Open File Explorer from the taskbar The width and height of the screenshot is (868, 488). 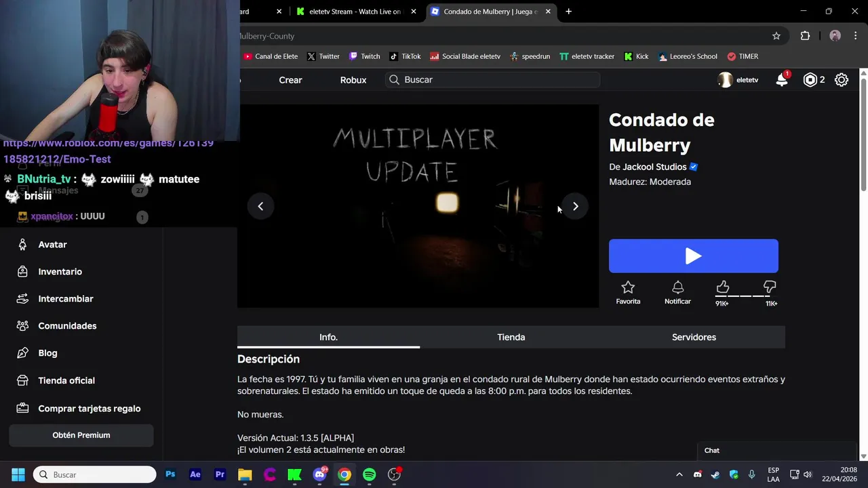pyautogui.click(x=245, y=474)
